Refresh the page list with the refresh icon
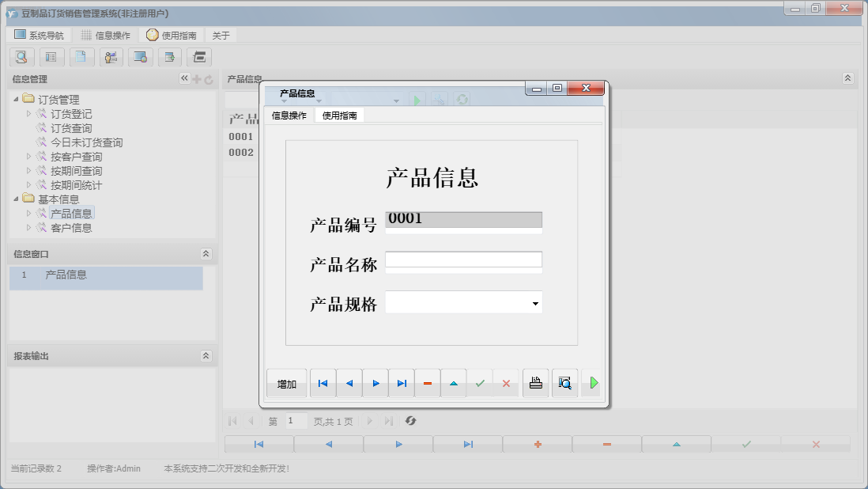This screenshot has width=868, height=489. [x=411, y=421]
